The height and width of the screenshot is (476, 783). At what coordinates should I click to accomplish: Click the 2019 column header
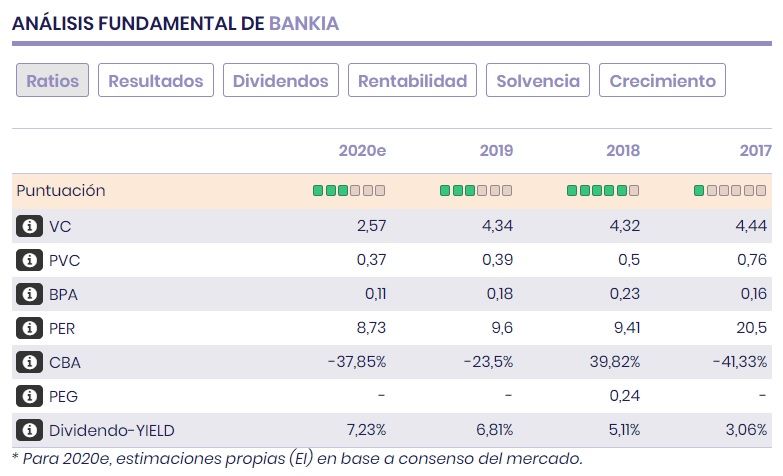click(496, 151)
